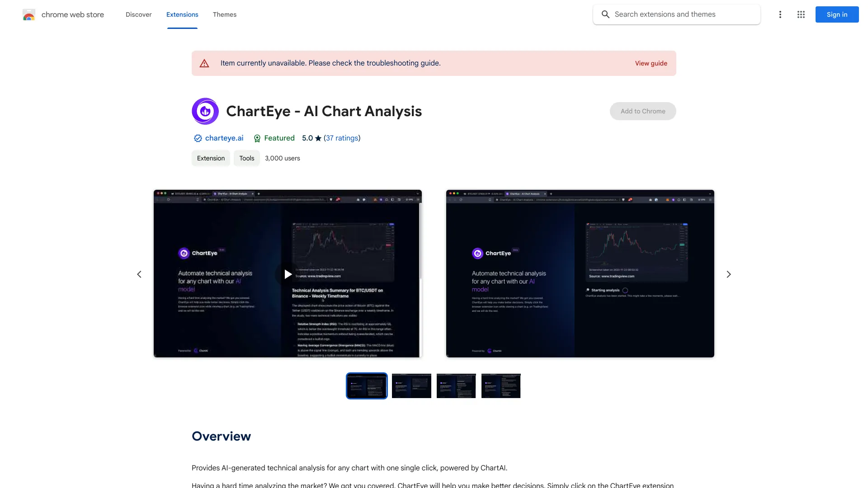Select the first thumbnail in carousel
The image size is (868, 488).
366,385
